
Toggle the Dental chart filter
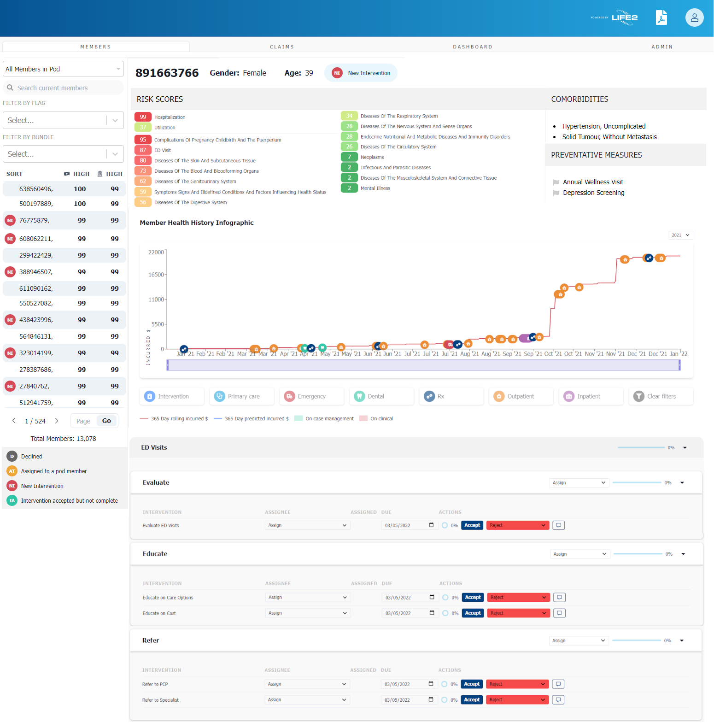381,396
